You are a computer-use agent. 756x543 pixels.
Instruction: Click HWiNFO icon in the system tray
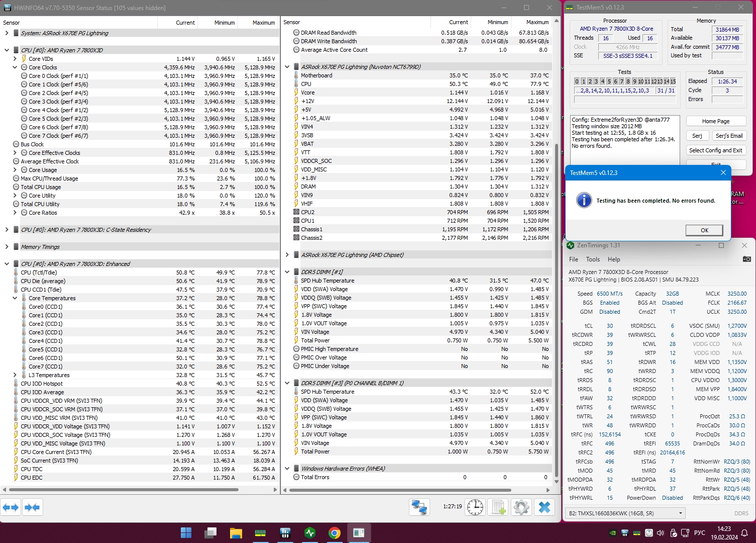pos(624,533)
